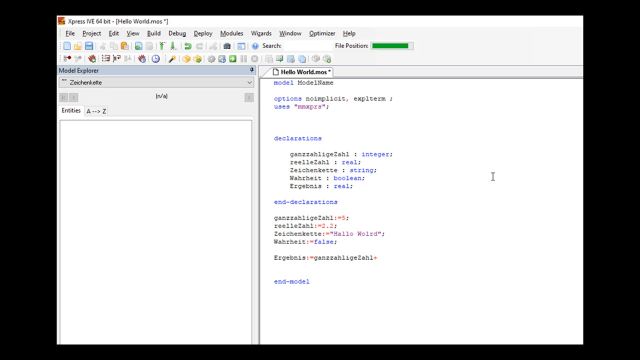The height and width of the screenshot is (360, 640).
Task: Open the Deploy menu
Action: click(203, 33)
